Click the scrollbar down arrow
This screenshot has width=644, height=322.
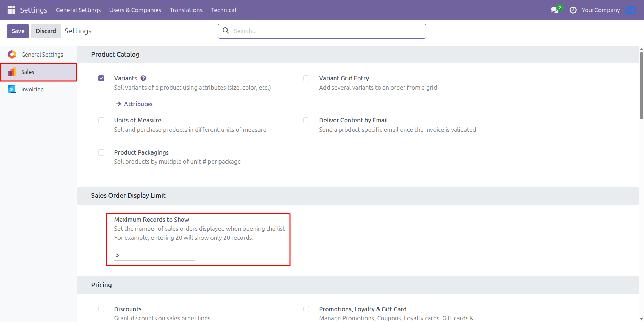[641, 319]
